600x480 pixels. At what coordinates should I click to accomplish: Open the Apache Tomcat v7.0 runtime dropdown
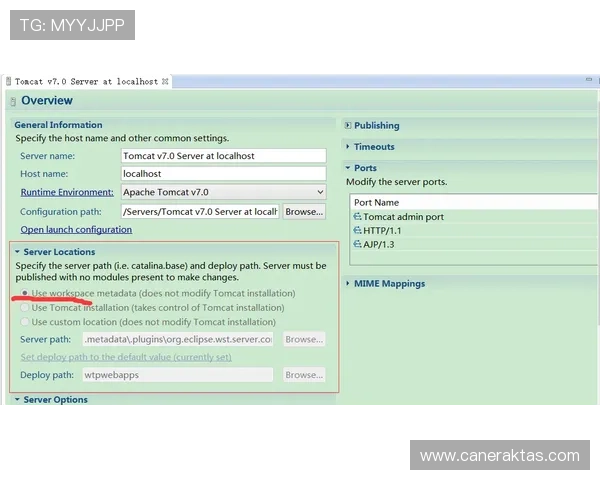tap(223, 192)
